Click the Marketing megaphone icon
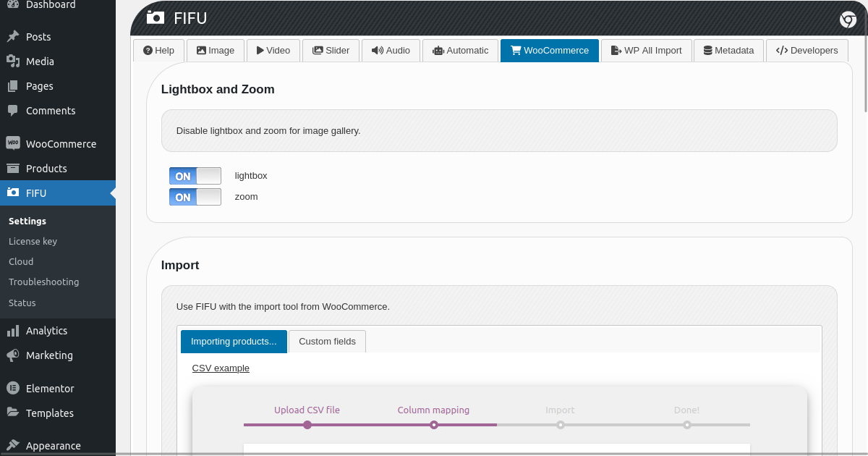The image size is (868, 456). coord(13,355)
